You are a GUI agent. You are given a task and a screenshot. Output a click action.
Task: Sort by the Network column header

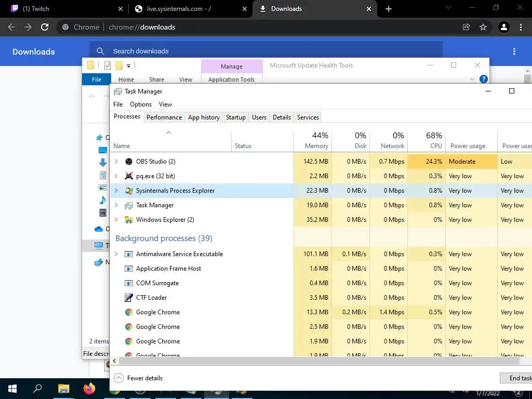pyautogui.click(x=389, y=141)
